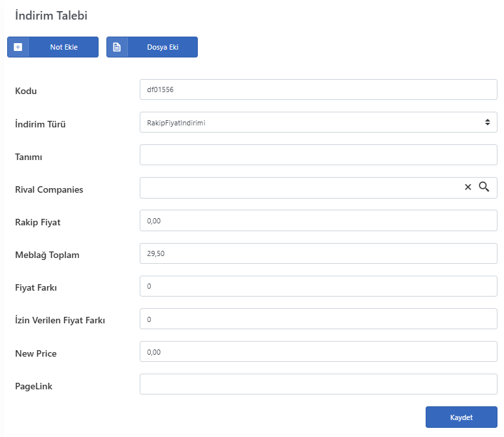Select the Rakip Fiyat input
Screen dimensions: 504x437
(x=319, y=221)
